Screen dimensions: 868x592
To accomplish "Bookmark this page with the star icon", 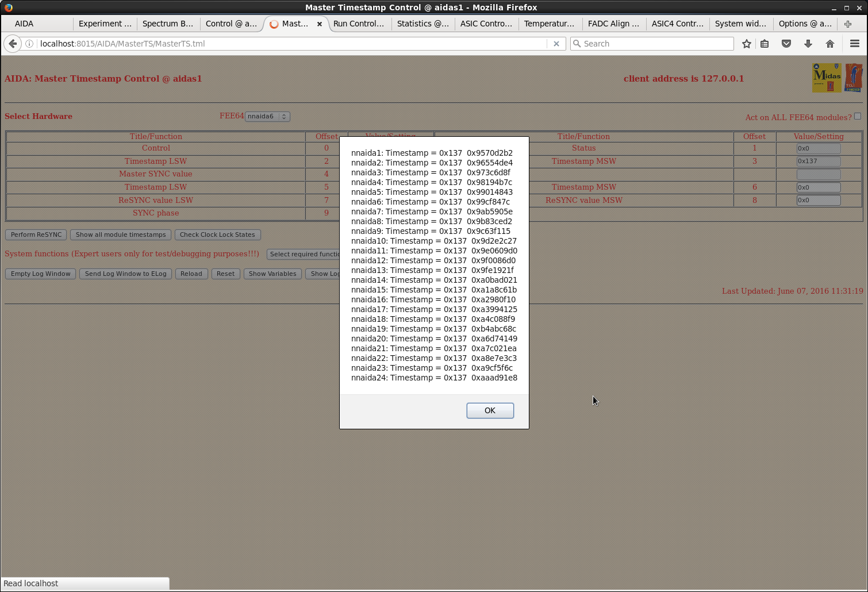I will [x=747, y=44].
